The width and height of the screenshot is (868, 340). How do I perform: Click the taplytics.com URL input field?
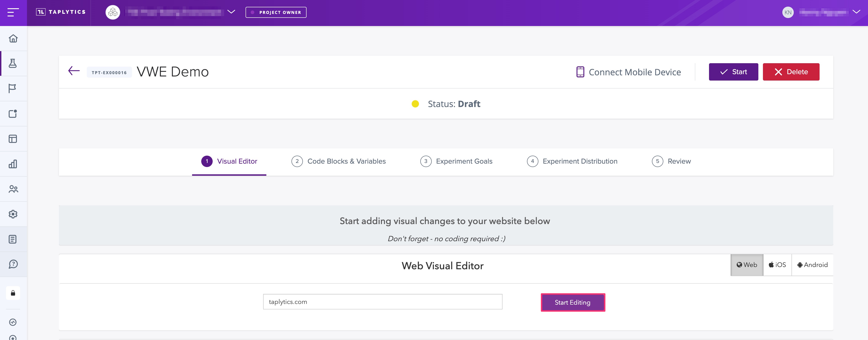click(382, 302)
